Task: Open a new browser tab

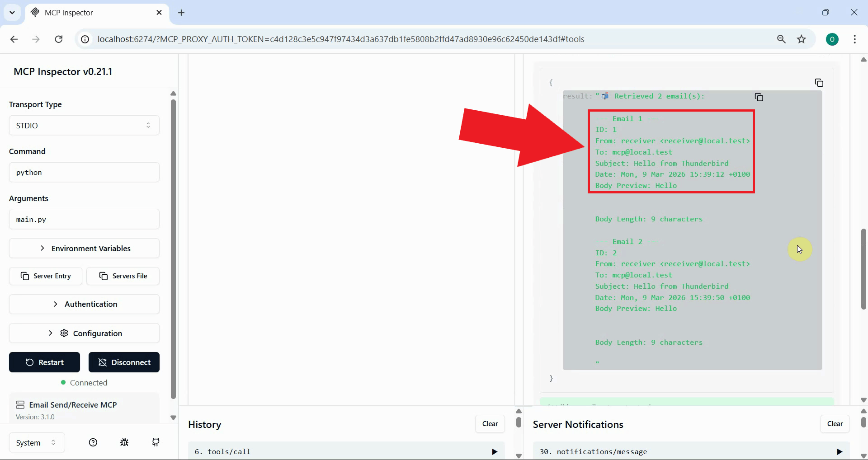Action: point(181,13)
